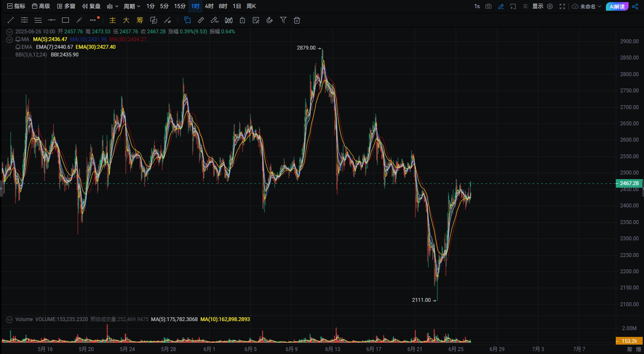Viewport: 644px width, 354px height.
Task: Collapse the MA indicator row chevron
Action: click(x=9, y=39)
